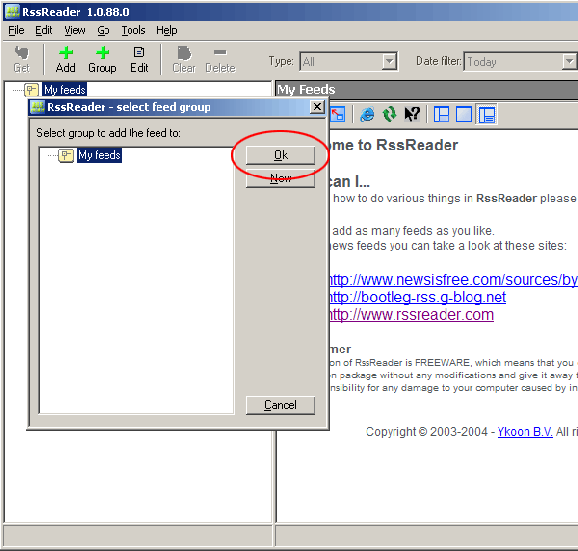
Task: Click the Edit feed toolbar button
Action: tap(139, 59)
